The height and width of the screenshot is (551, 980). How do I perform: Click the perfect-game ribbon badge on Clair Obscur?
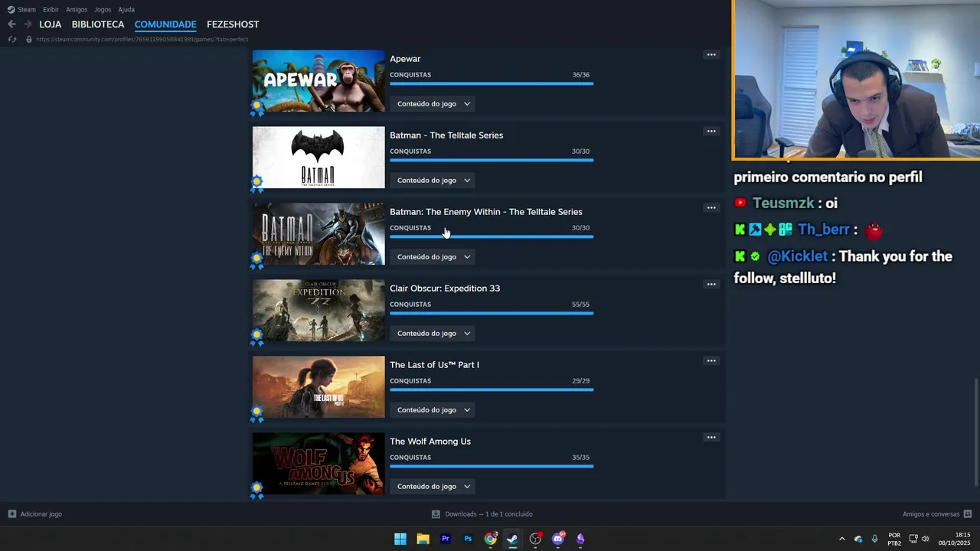[x=257, y=337]
